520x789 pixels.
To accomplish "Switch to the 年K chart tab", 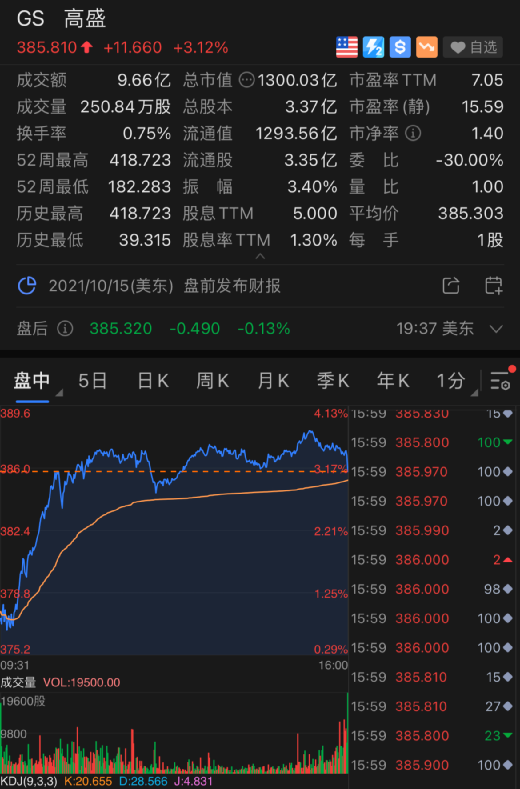I will point(393,381).
